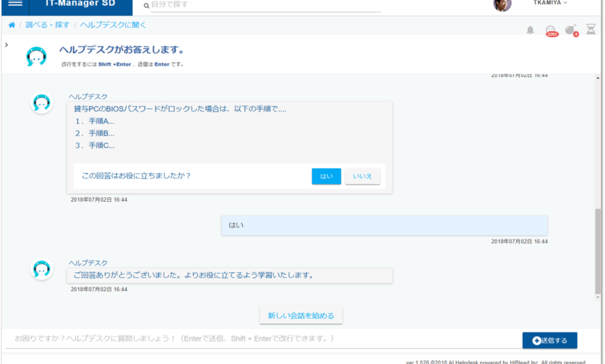
Task: Expand the side panel chevron
Action: (x=6, y=44)
